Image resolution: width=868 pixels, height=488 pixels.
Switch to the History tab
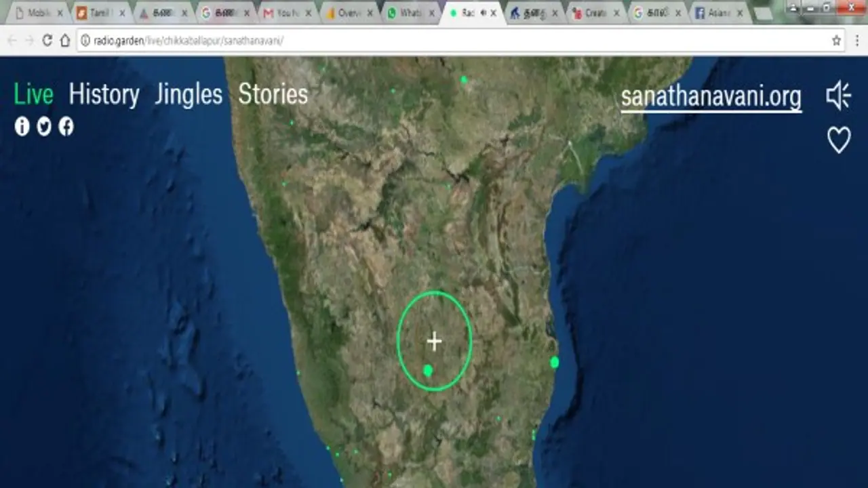tap(105, 95)
